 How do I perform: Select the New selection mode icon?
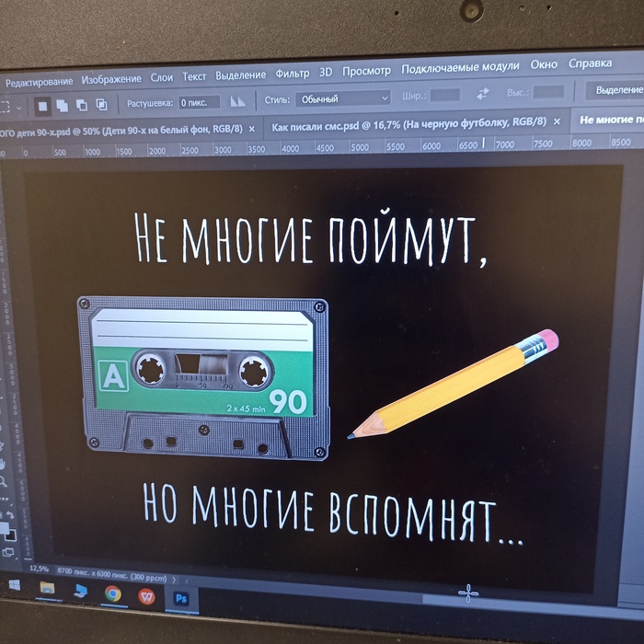point(42,107)
